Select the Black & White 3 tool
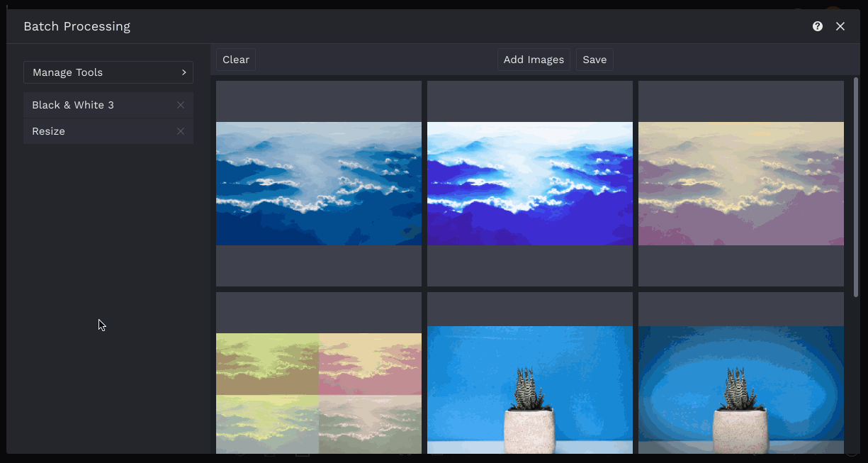Screen dimensions: 868x463 108,105
